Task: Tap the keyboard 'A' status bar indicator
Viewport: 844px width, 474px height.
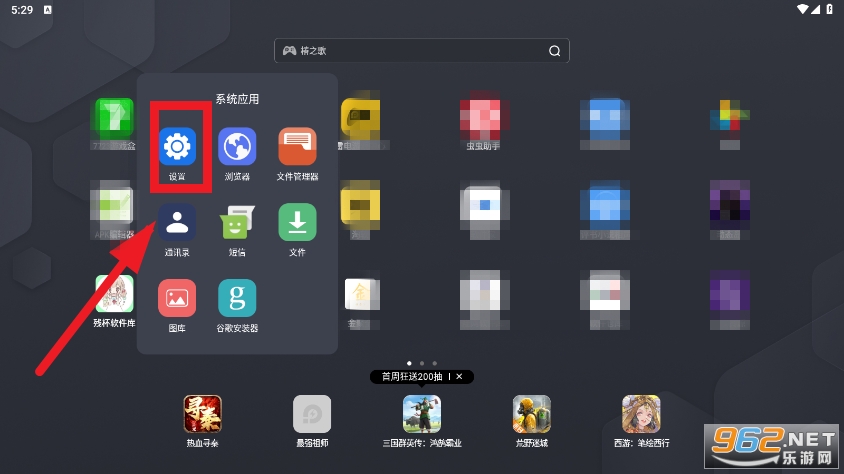Action: pyautogui.click(x=47, y=10)
